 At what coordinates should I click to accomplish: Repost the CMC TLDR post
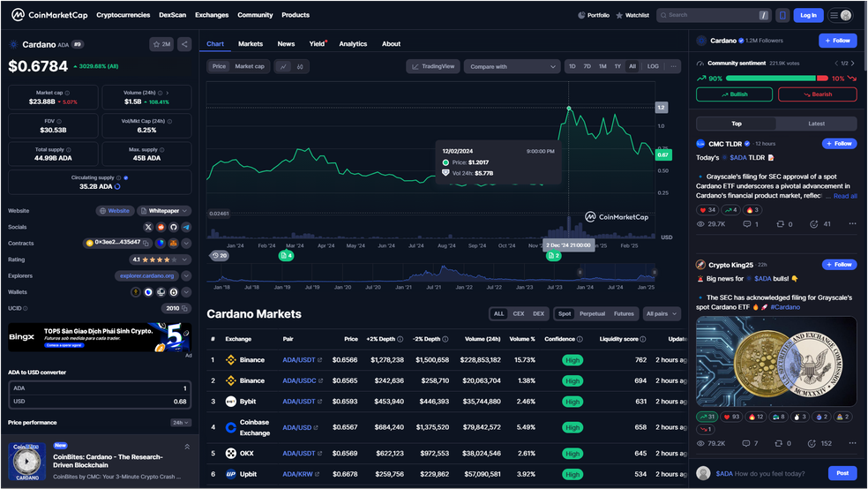pyautogui.click(x=784, y=224)
